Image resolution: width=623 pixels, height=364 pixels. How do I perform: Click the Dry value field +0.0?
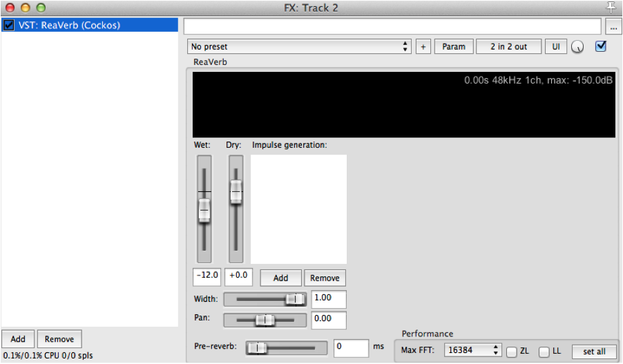(238, 276)
